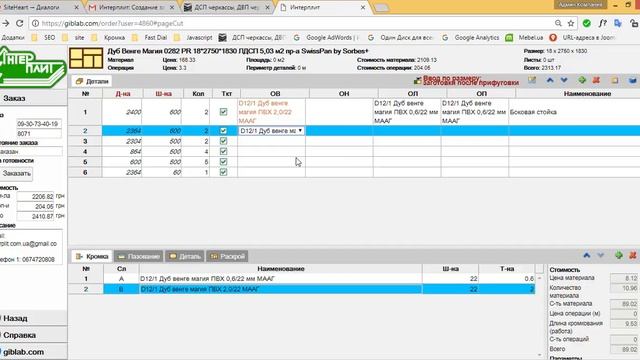
Task: Toggle texture checkbox for row 1
Action: [x=223, y=111]
